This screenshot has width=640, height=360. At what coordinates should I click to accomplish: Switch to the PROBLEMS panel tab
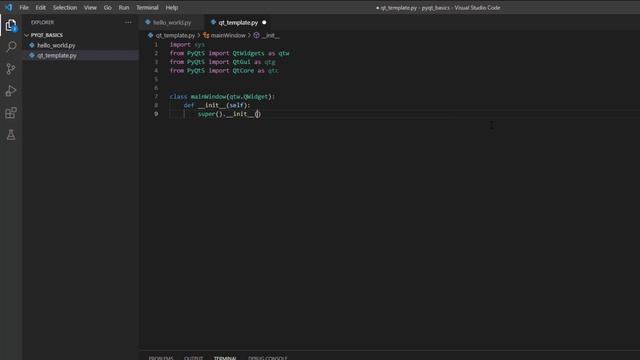[x=161, y=358]
